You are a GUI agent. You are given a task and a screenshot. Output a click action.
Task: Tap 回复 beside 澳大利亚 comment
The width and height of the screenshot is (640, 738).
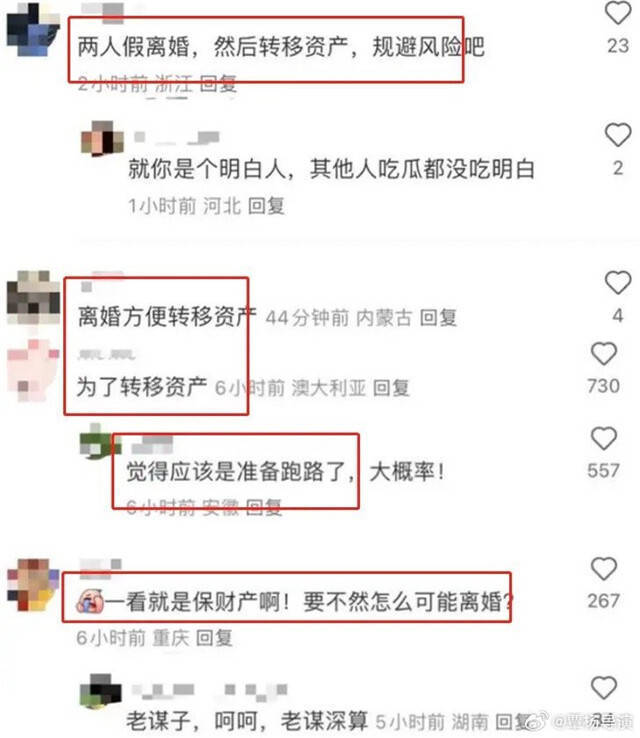tap(391, 388)
